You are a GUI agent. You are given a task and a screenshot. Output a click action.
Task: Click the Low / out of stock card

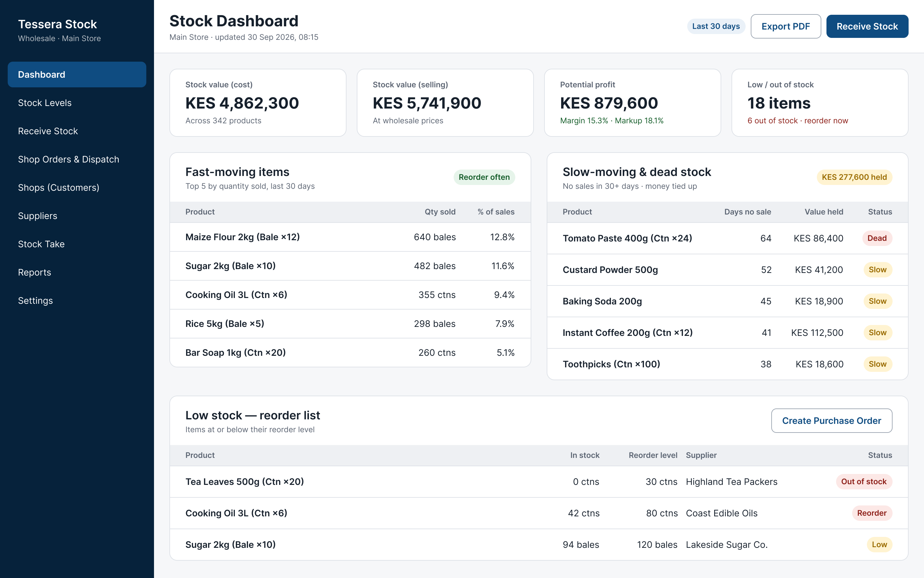[x=820, y=103]
